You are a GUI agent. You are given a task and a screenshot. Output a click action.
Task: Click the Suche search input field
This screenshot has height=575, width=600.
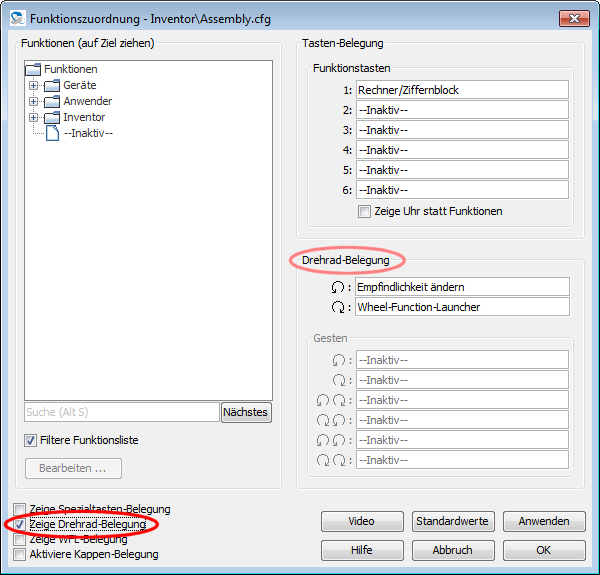click(121, 412)
